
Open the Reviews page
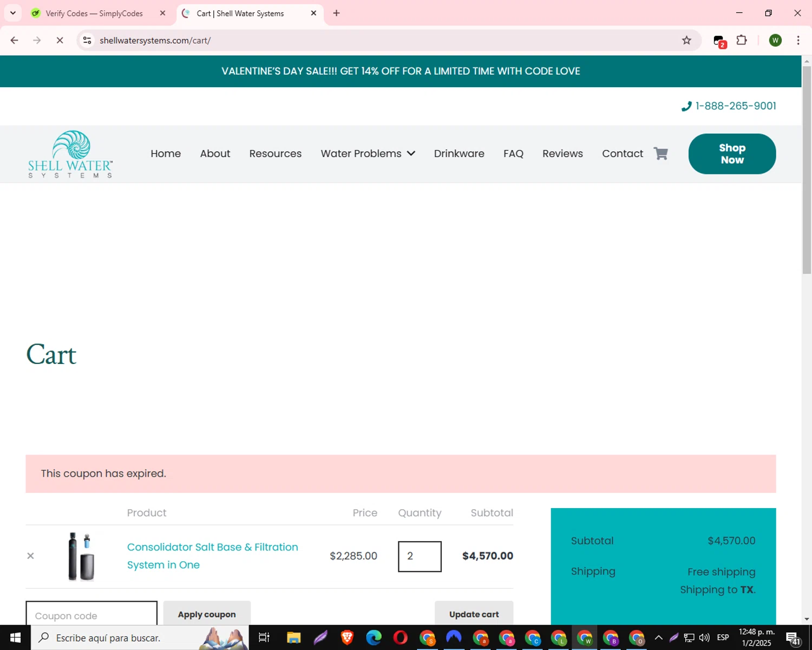562,154
